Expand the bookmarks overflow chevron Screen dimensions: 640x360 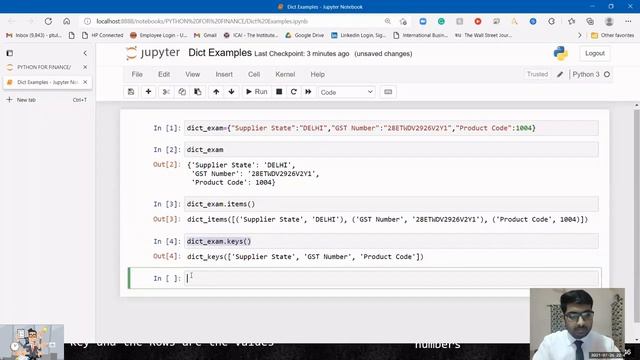(580, 36)
